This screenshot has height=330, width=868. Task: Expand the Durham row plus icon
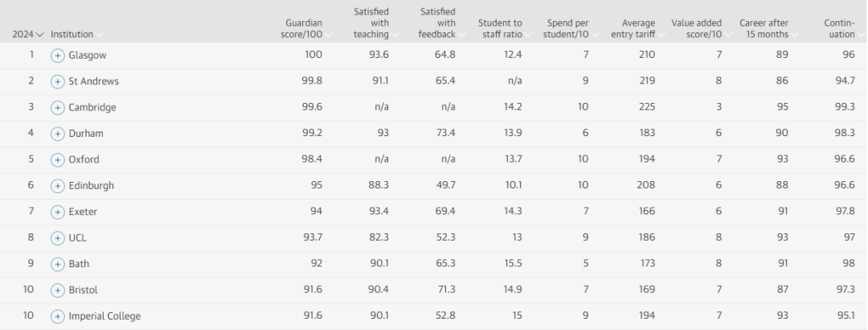click(58, 134)
